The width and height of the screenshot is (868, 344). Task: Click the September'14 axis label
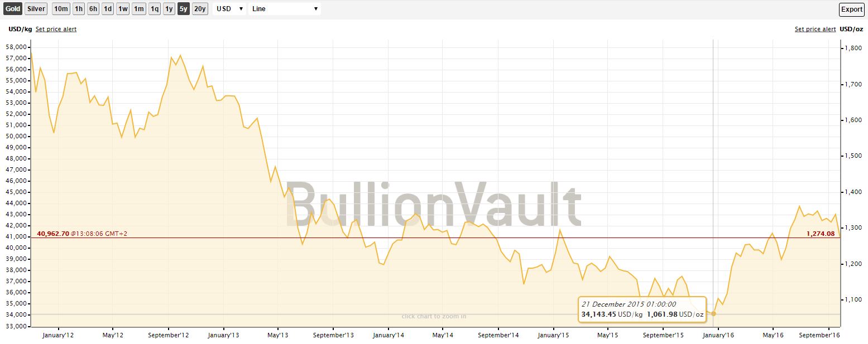tap(498, 335)
